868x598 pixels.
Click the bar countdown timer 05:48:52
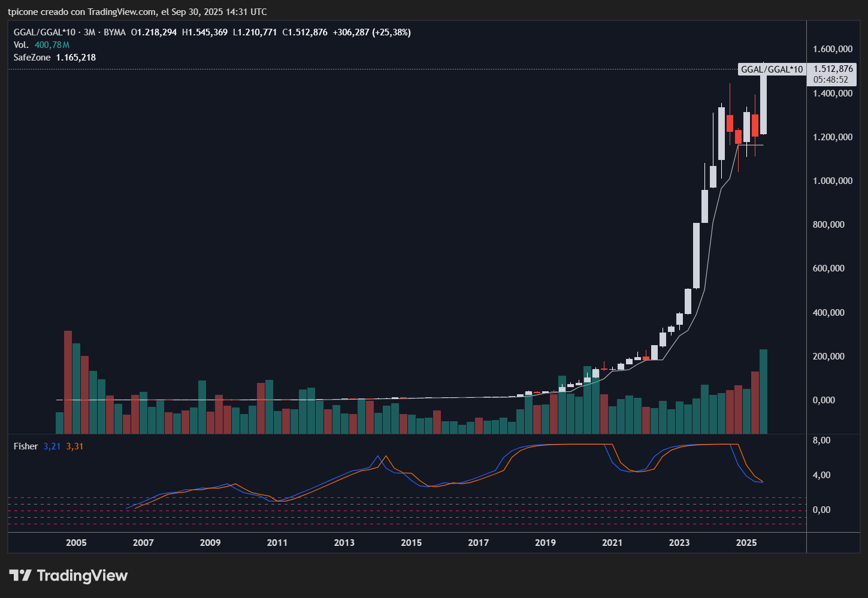(x=831, y=80)
